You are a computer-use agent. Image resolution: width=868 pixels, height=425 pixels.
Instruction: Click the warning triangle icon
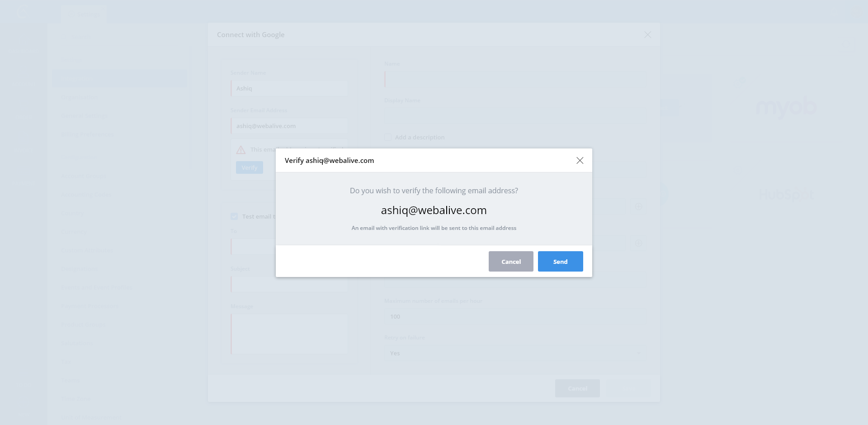point(241,150)
